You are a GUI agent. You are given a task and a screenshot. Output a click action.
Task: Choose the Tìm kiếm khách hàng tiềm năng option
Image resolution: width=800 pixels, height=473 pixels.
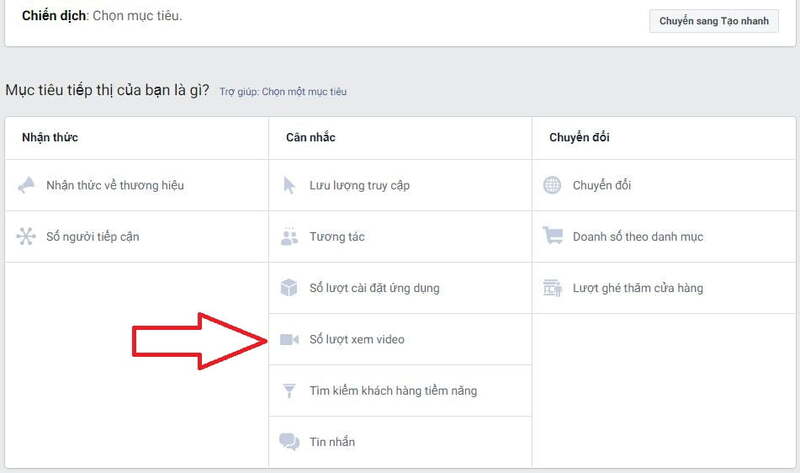click(393, 390)
